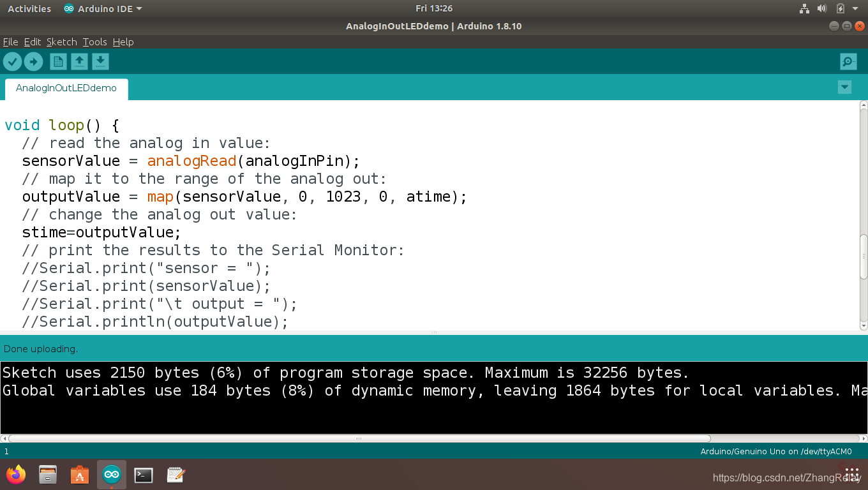Open the Text Editor dock icon
The image size is (868, 490).
(176, 475)
